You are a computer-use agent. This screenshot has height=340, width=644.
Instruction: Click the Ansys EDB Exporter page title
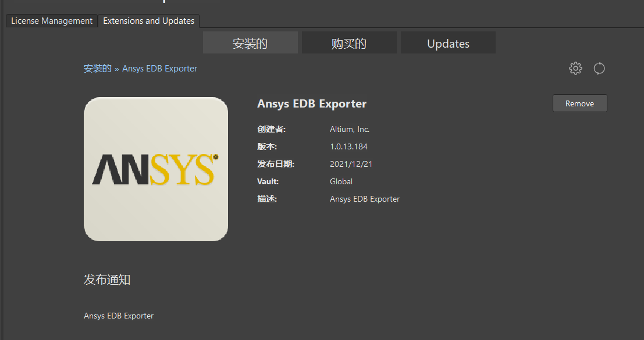(x=312, y=104)
